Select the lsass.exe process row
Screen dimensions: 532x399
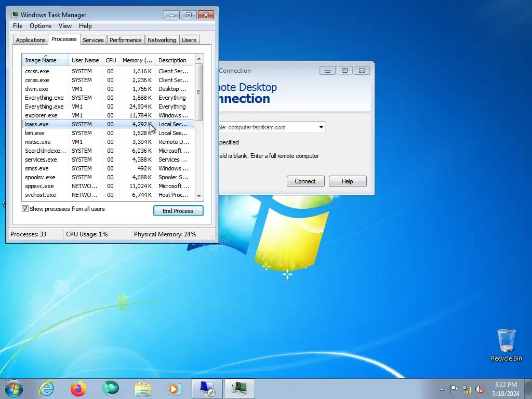(108, 124)
